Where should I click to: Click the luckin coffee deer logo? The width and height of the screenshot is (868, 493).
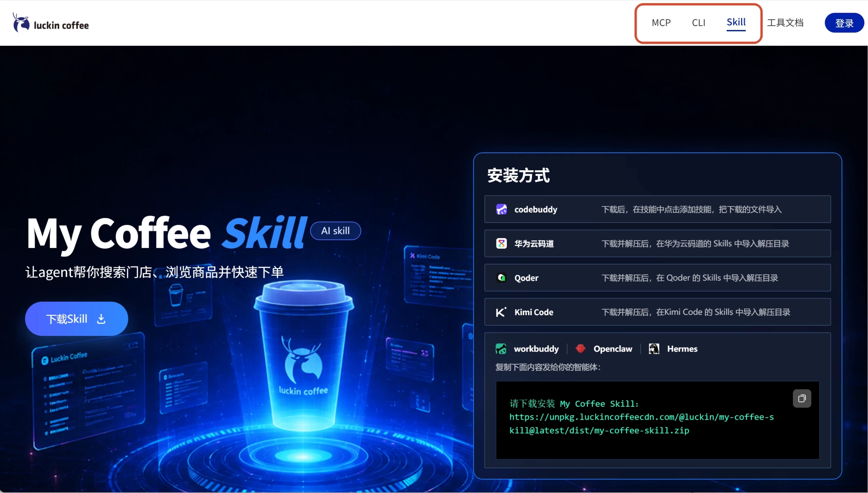tap(21, 23)
